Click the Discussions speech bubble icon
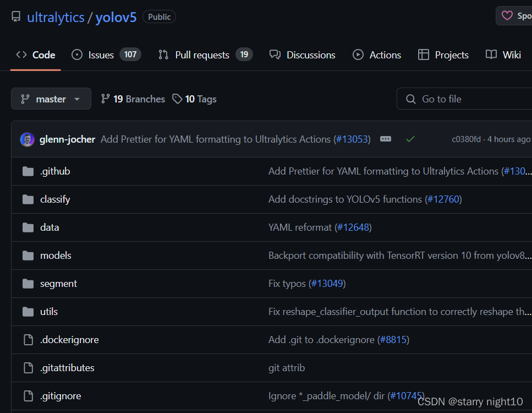The width and height of the screenshot is (532, 413). (275, 55)
